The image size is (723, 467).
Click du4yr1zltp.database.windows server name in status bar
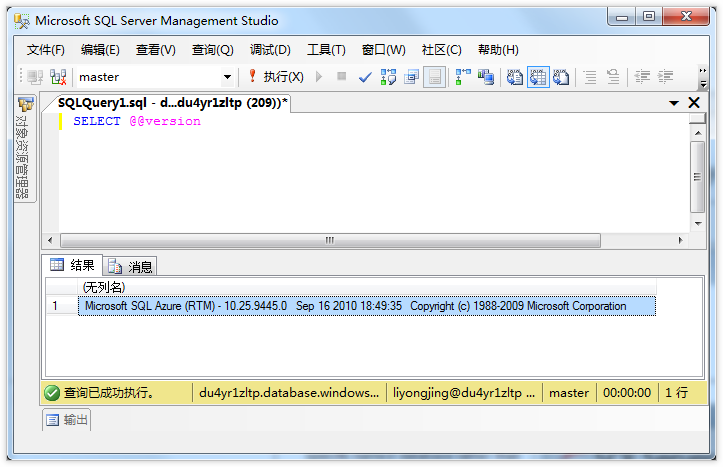click(289, 393)
